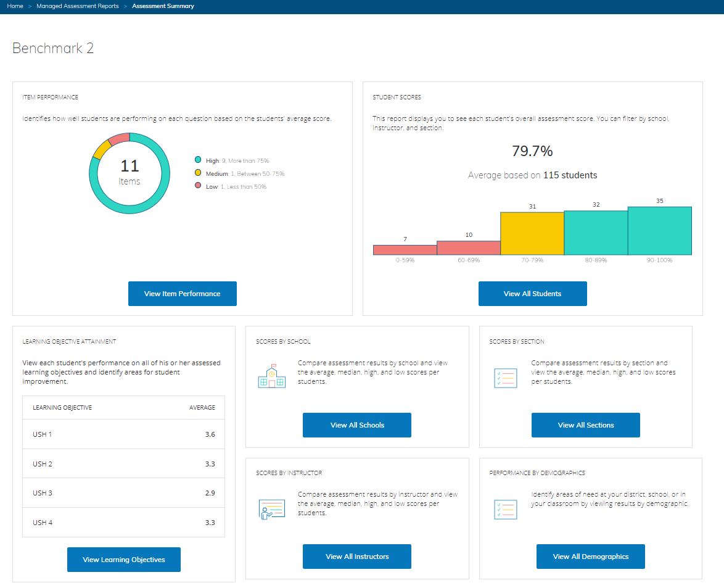The image size is (724, 588).
Task: Click View All Demographics button
Action: click(590, 557)
